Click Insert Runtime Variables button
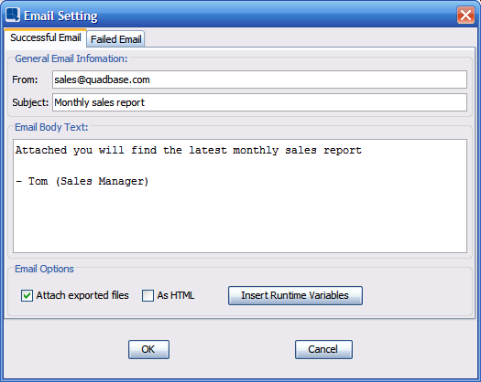Image resolution: width=481 pixels, height=382 pixels. (x=295, y=295)
